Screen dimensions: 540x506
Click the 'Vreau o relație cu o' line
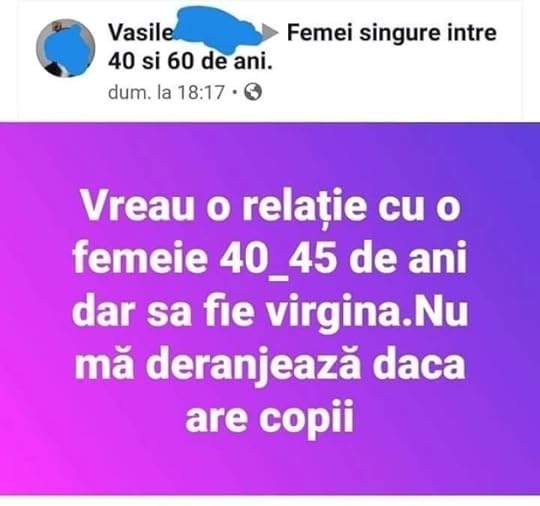pyautogui.click(x=271, y=208)
